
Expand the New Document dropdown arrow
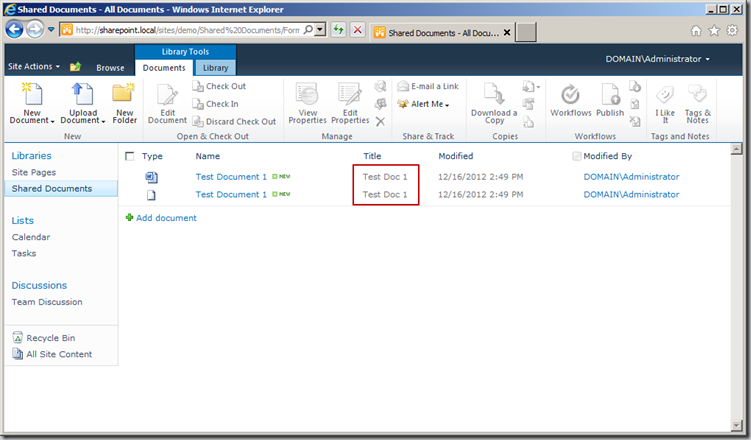pyautogui.click(x=52, y=122)
